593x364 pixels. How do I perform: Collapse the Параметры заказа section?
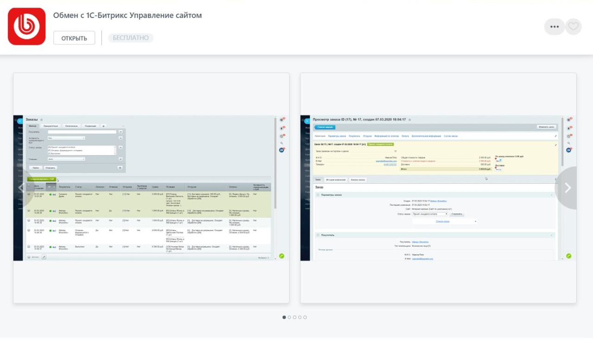551,195
